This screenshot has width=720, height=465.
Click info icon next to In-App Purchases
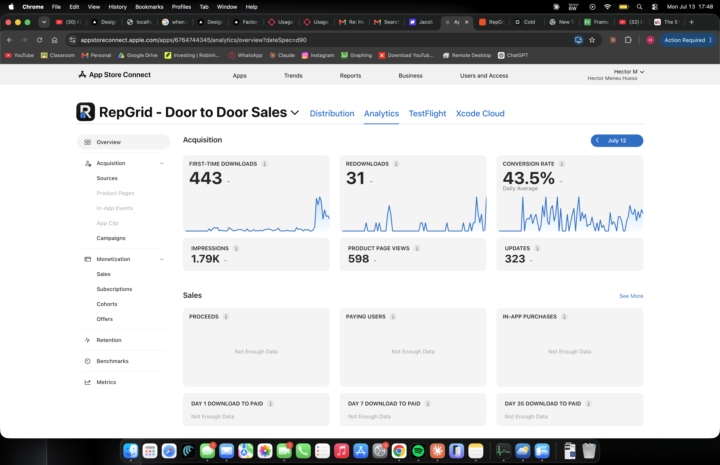(564, 317)
